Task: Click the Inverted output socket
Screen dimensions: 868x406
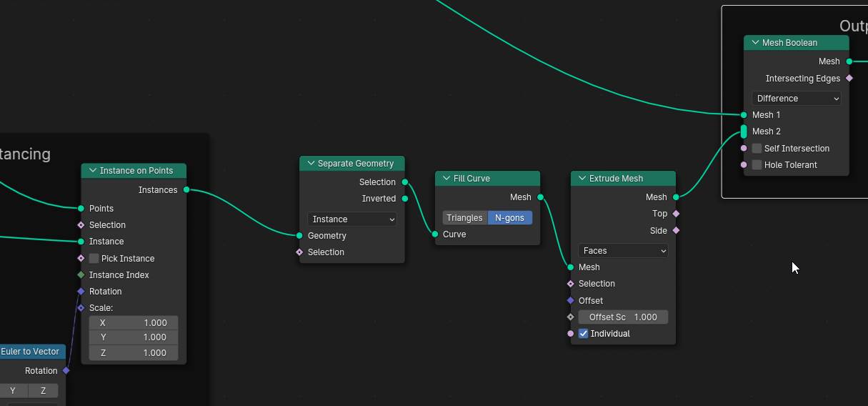Action: (x=405, y=199)
